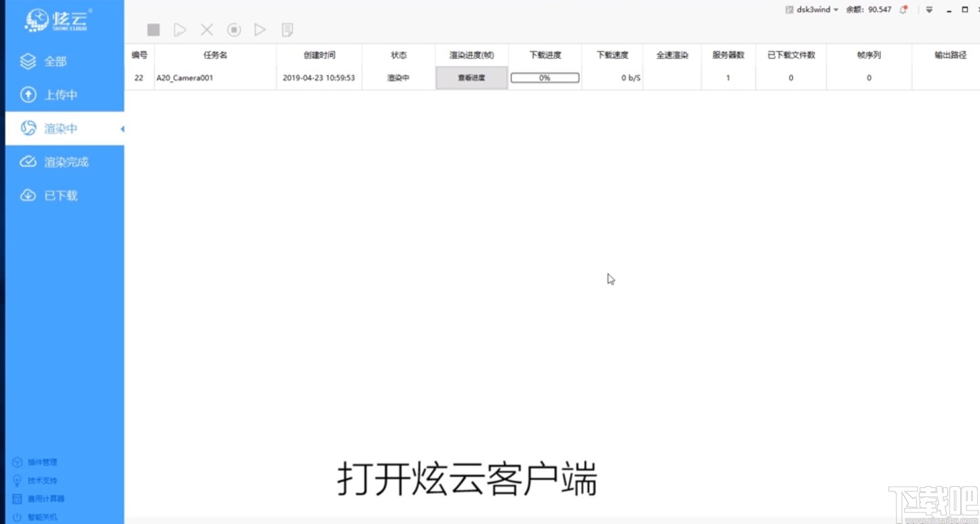The image size is (980, 524).
Task: Resume the task with the play icon
Action: coord(179,29)
